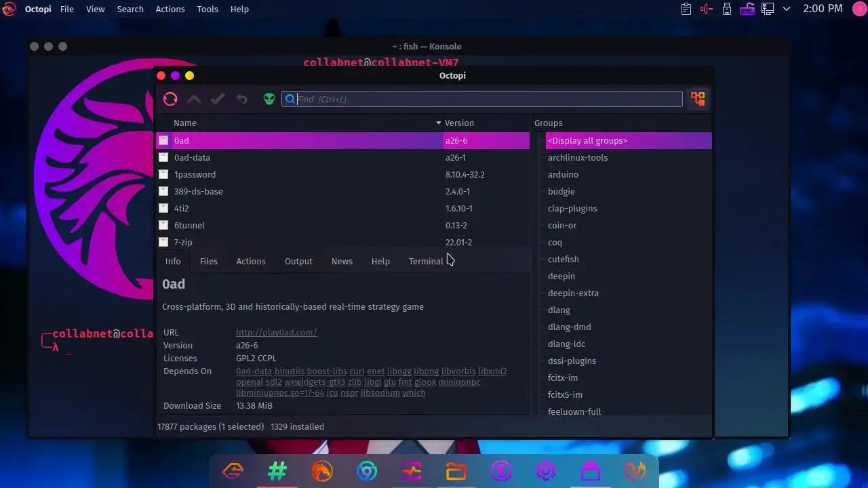Viewport: 868px width, 488px height.
Task: Switch to the Output tab
Action: coord(298,261)
